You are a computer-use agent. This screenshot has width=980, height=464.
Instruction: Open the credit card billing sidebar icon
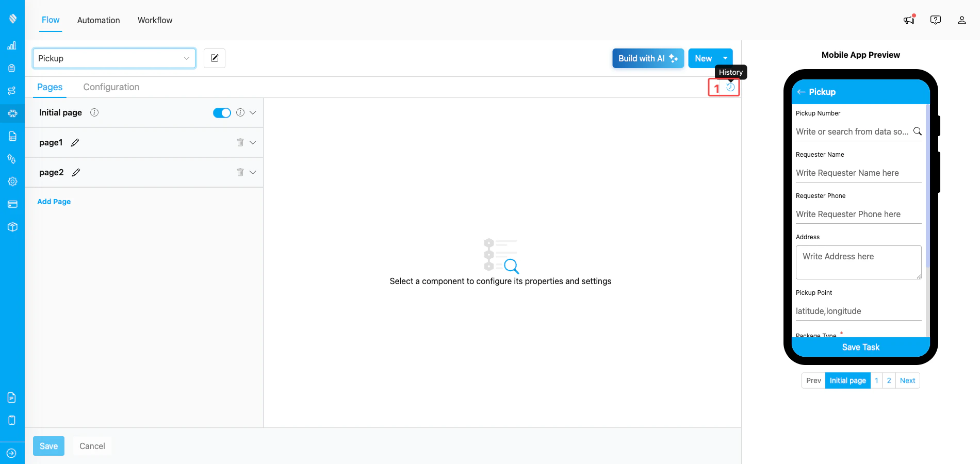12,204
